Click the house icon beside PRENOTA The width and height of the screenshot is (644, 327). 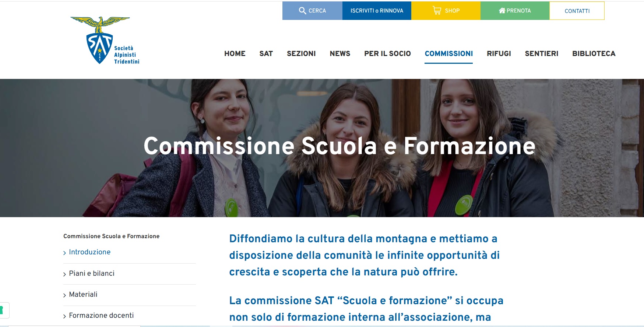(x=502, y=11)
